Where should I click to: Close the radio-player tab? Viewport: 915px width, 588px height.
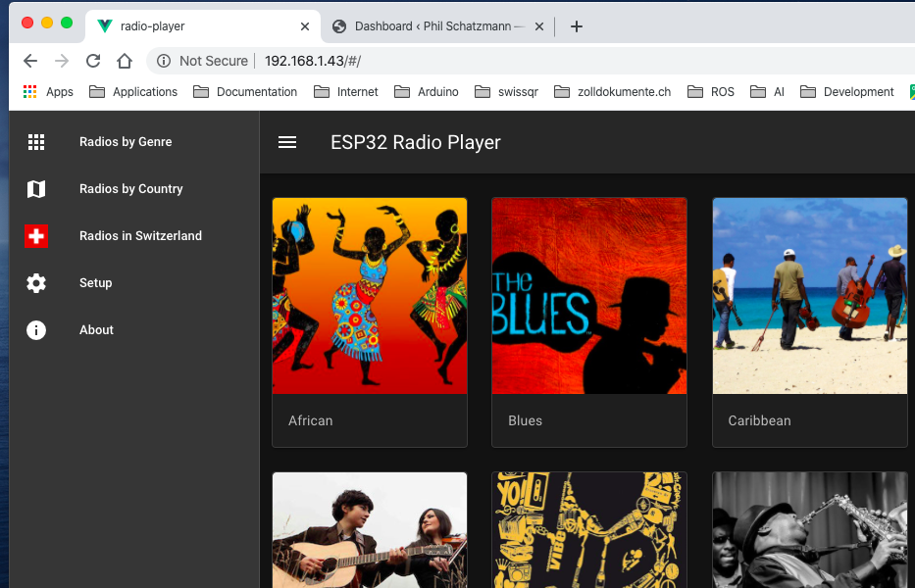point(305,26)
